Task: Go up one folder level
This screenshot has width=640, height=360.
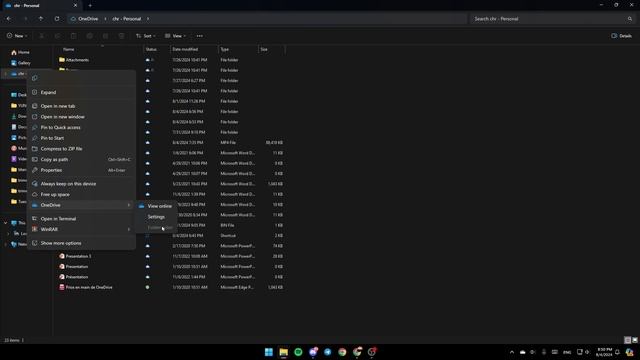Action: [x=41, y=19]
